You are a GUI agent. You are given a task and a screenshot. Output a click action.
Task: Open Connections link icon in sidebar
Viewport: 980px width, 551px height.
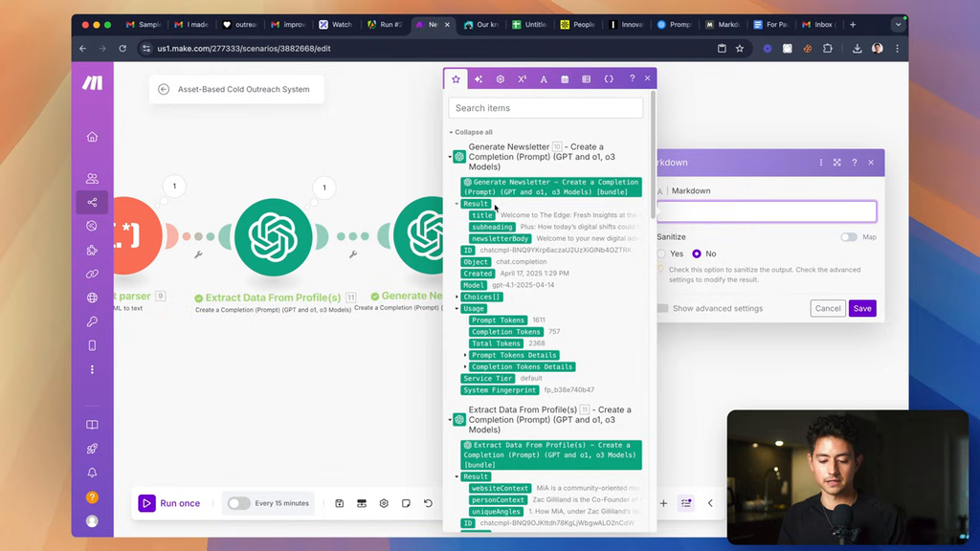click(92, 275)
